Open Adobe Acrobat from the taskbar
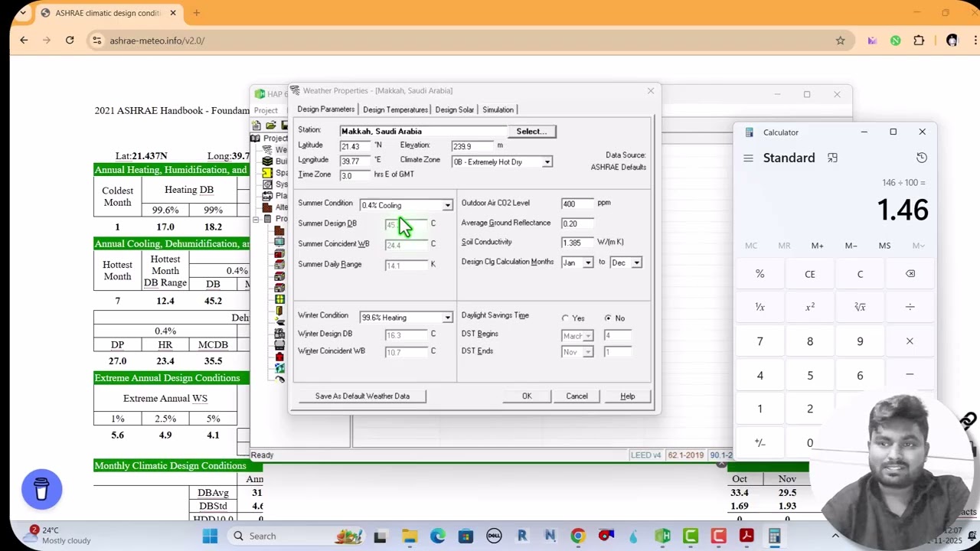The height and width of the screenshot is (551, 980). click(x=746, y=536)
